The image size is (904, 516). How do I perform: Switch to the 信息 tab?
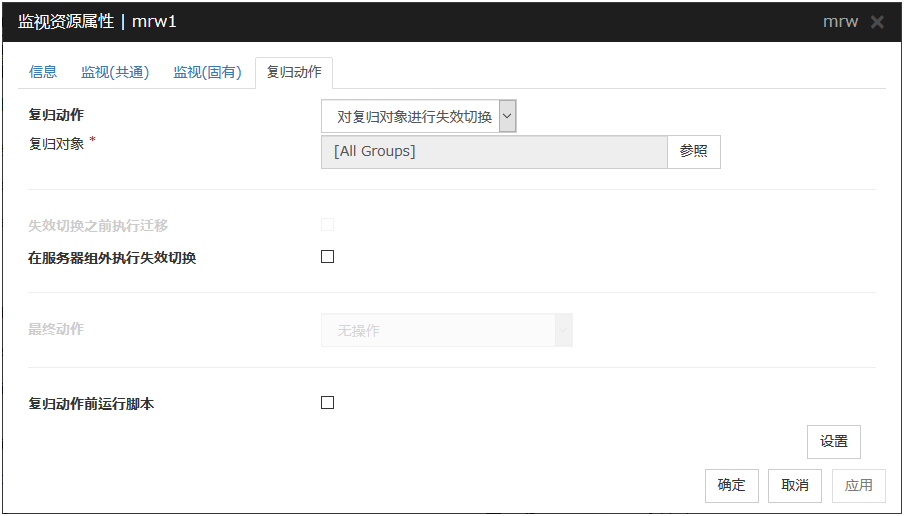(43, 72)
